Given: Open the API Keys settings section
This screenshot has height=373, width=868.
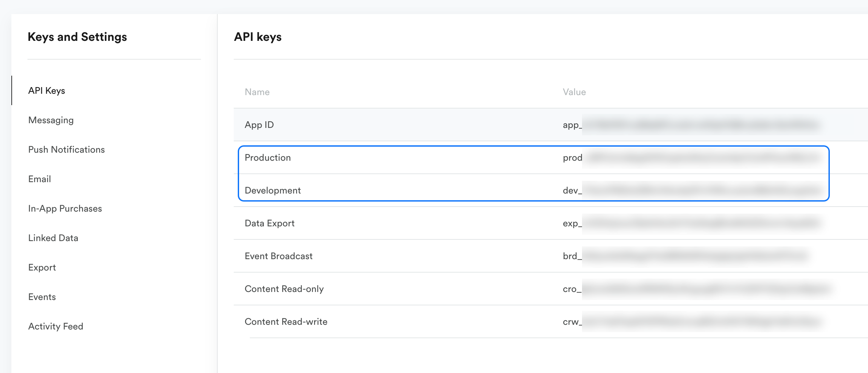Looking at the screenshot, I should [47, 91].
